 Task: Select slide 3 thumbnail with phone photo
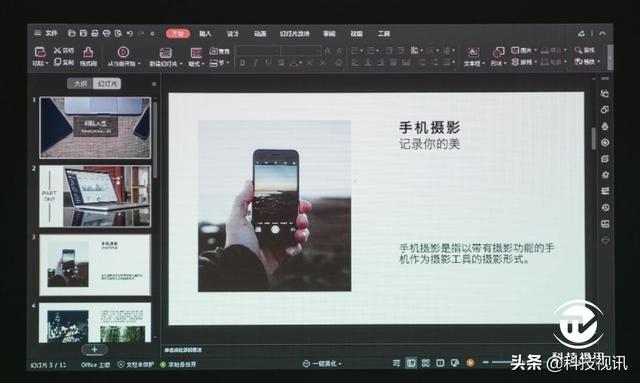tap(95, 265)
